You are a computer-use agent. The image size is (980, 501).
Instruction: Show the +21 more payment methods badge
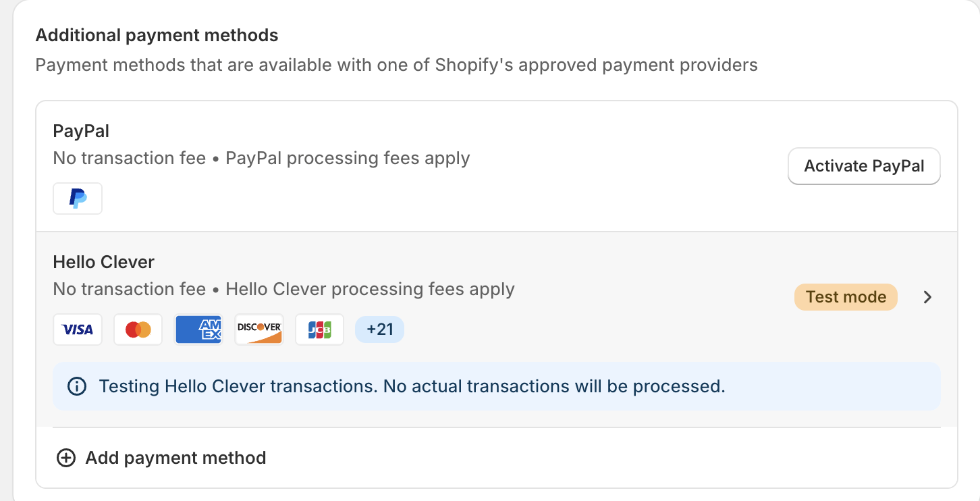click(379, 329)
